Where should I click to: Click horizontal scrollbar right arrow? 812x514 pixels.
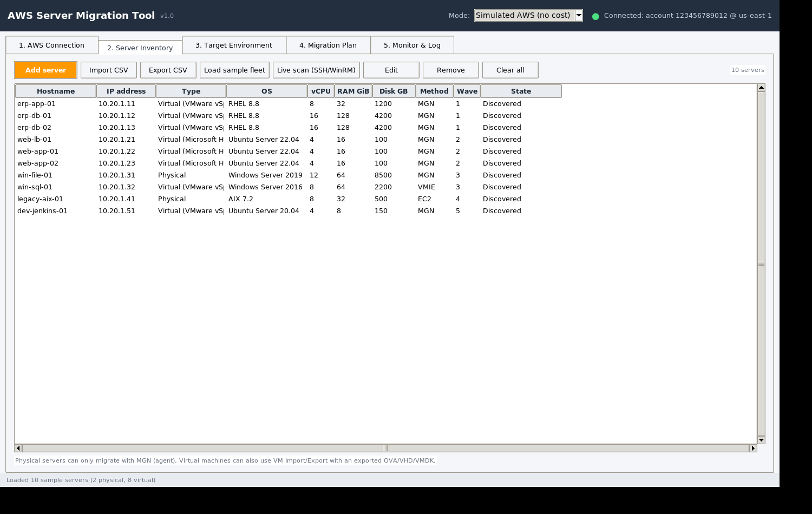point(752,448)
